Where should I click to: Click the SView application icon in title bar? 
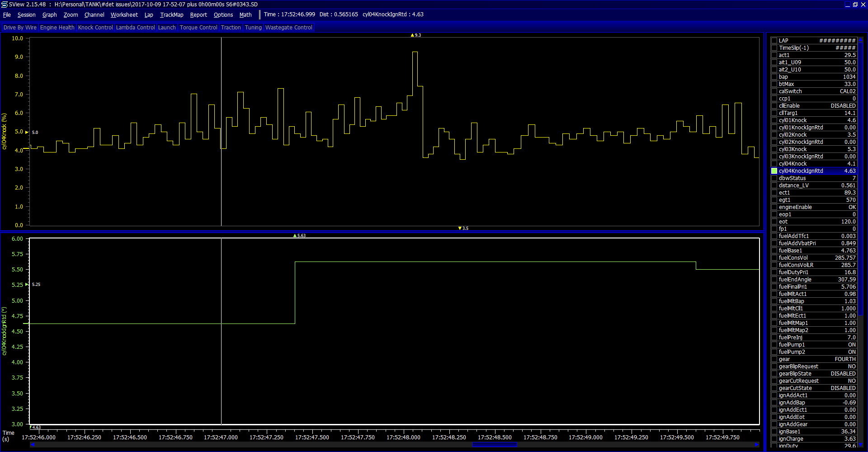click(x=4, y=5)
